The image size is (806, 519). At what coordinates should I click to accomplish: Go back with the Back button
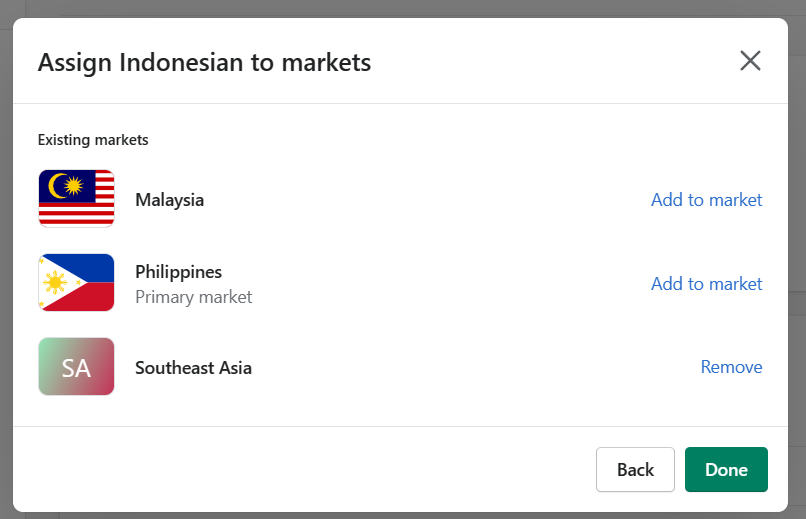tap(635, 470)
